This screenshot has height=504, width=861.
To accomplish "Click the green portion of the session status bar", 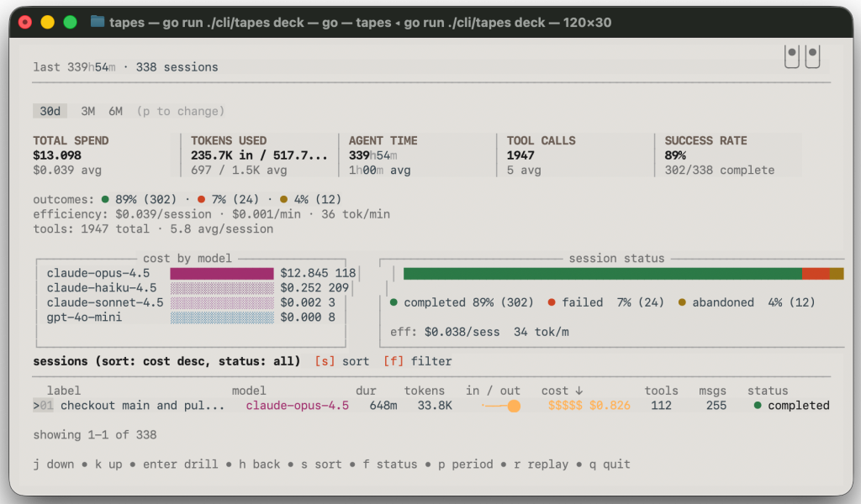I will coord(602,274).
